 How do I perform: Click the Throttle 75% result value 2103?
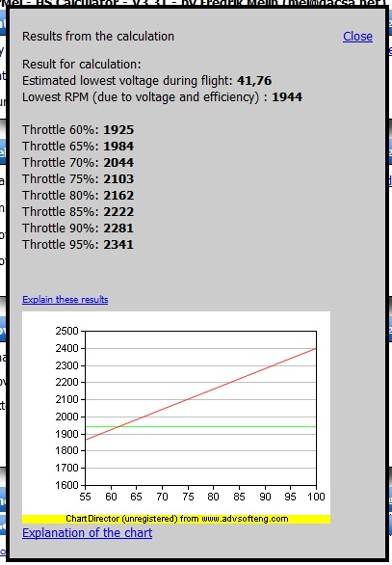point(118,179)
